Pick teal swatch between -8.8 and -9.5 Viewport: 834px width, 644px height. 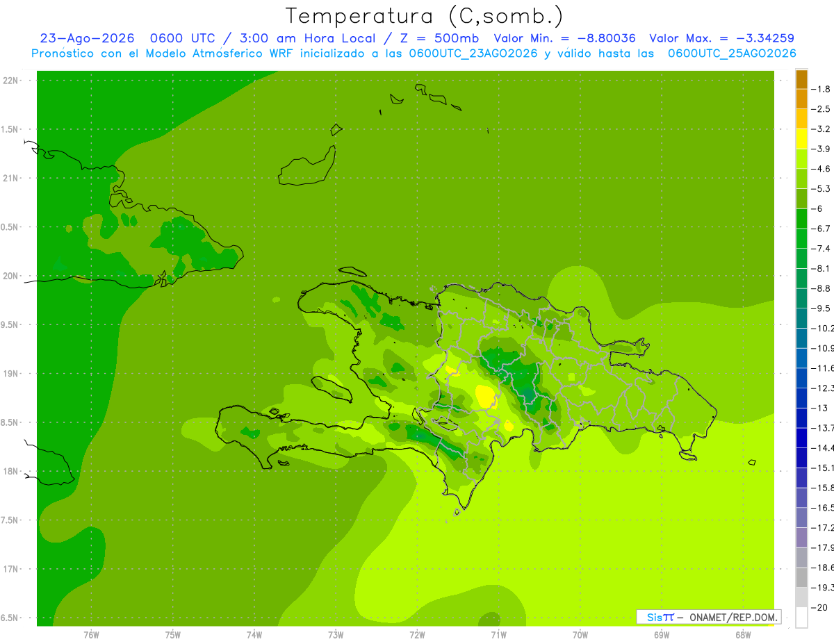(801, 298)
